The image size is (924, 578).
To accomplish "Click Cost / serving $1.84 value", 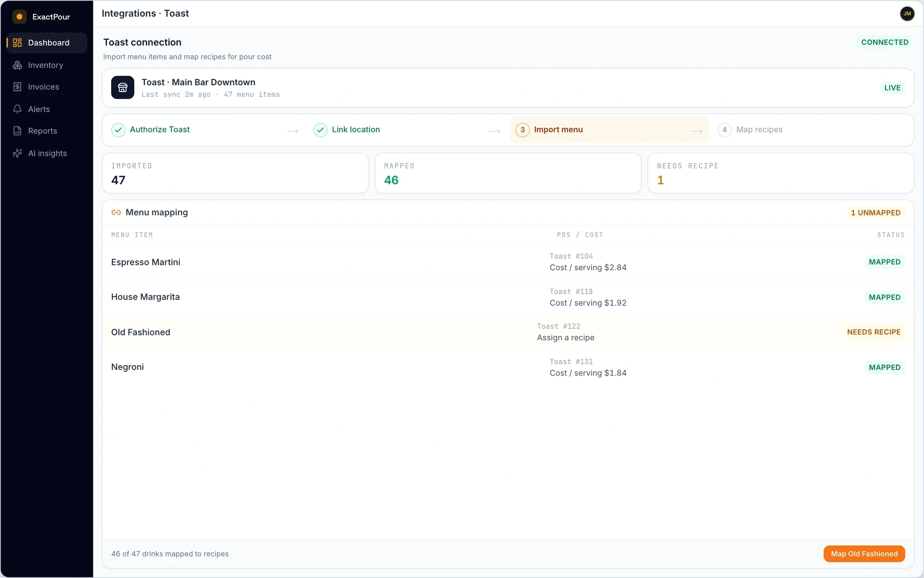I will click(588, 373).
